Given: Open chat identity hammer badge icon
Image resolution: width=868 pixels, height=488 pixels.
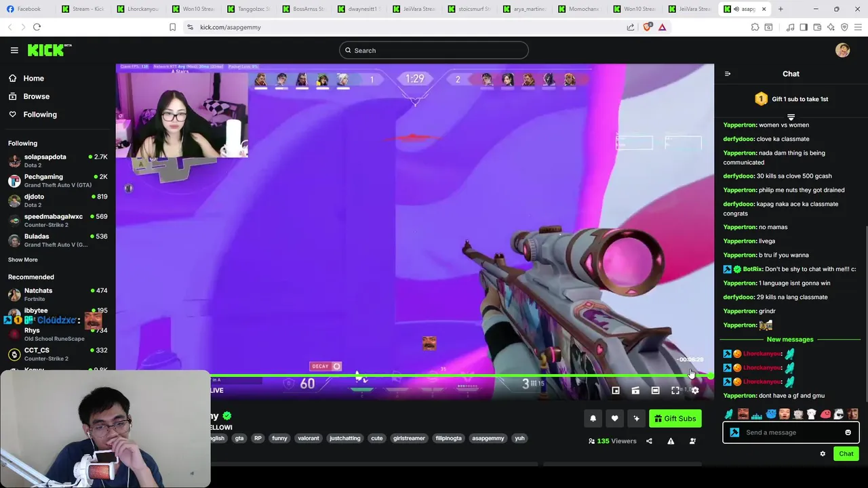Looking at the screenshot, I should (x=734, y=432).
